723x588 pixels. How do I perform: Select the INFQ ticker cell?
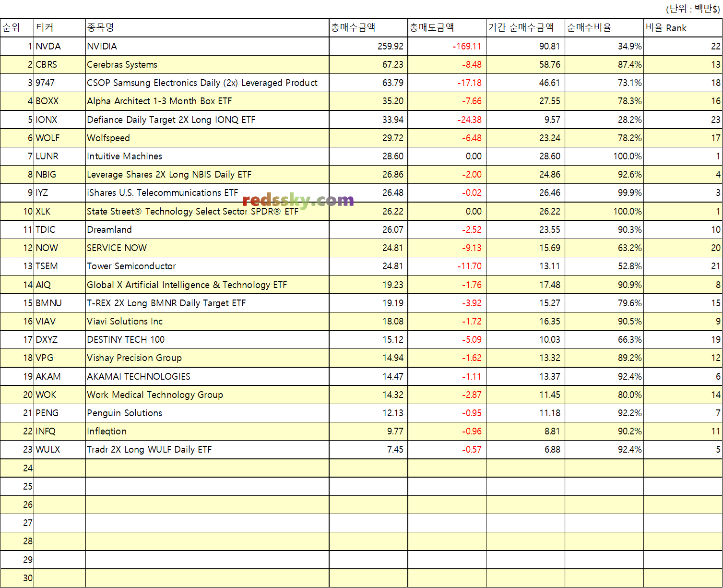tap(59, 431)
